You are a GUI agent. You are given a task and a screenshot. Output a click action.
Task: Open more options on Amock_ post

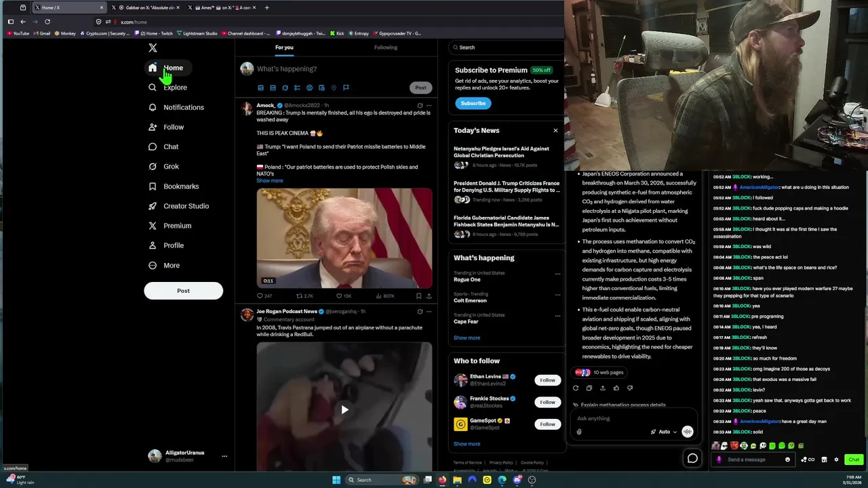(429, 105)
